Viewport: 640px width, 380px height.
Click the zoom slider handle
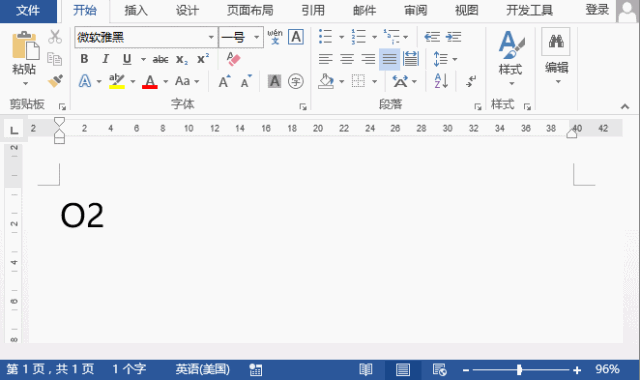pyautogui.click(x=519, y=370)
